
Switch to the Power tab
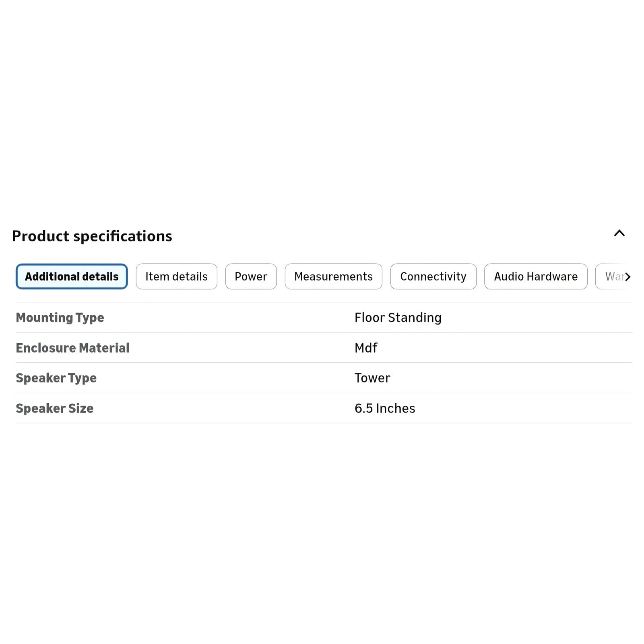[x=251, y=277]
